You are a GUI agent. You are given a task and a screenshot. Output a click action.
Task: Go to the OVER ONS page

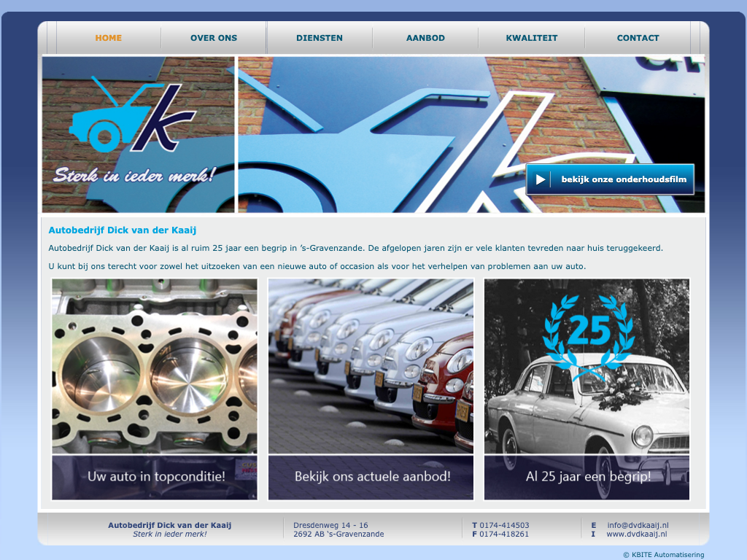214,38
